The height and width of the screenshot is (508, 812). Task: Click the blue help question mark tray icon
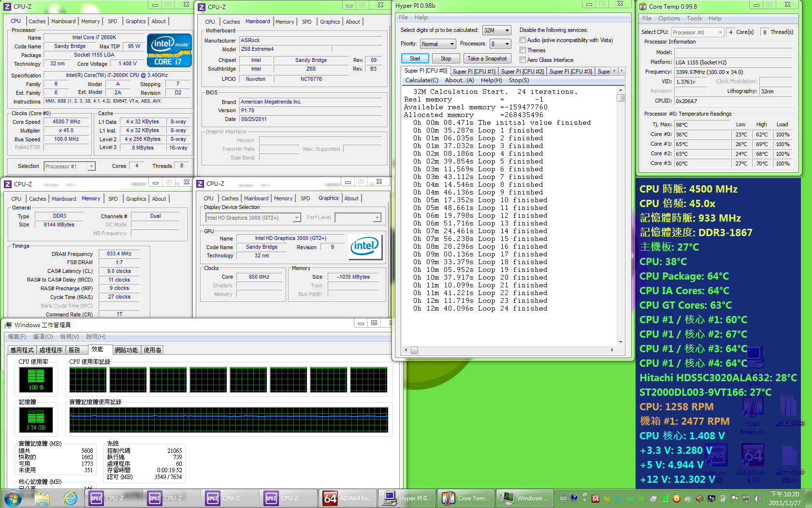click(574, 498)
